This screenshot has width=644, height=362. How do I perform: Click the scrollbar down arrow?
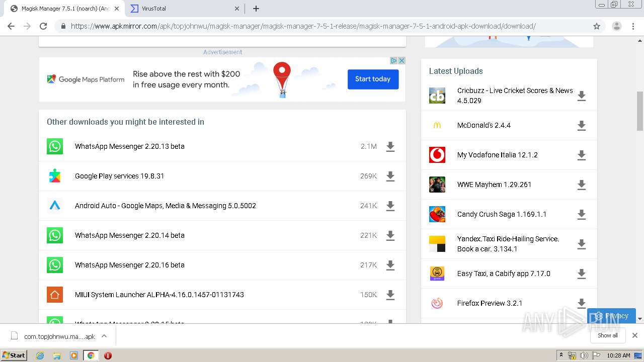pos(640,319)
